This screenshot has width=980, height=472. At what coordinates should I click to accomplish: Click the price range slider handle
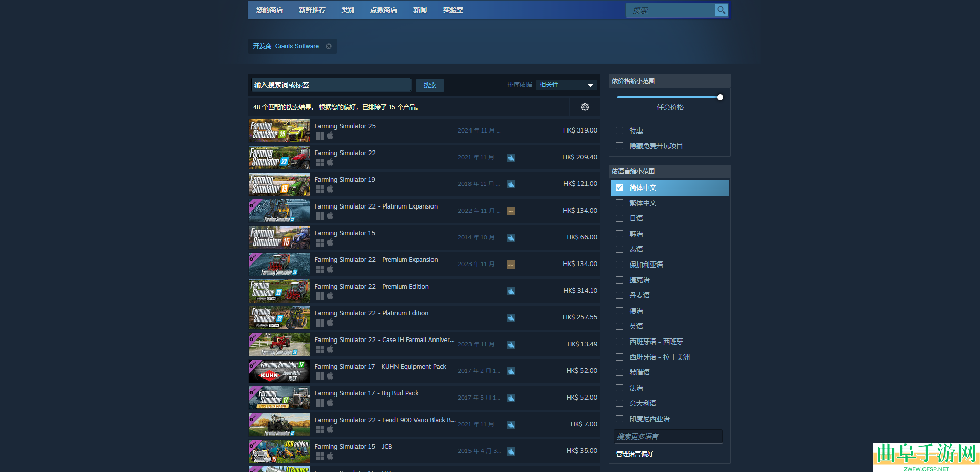point(720,97)
